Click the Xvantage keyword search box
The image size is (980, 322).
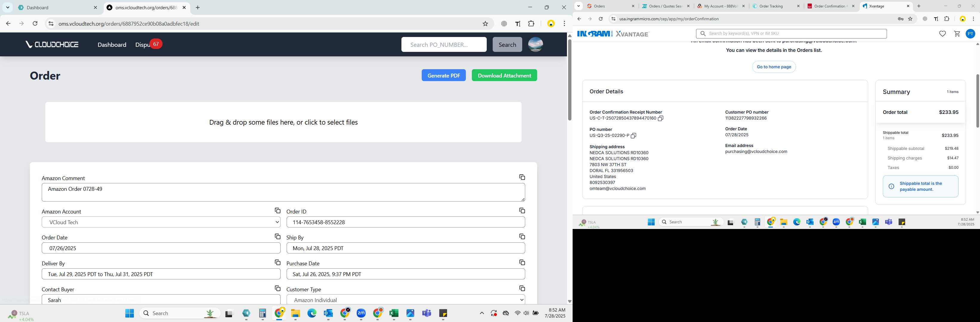[x=791, y=34]
